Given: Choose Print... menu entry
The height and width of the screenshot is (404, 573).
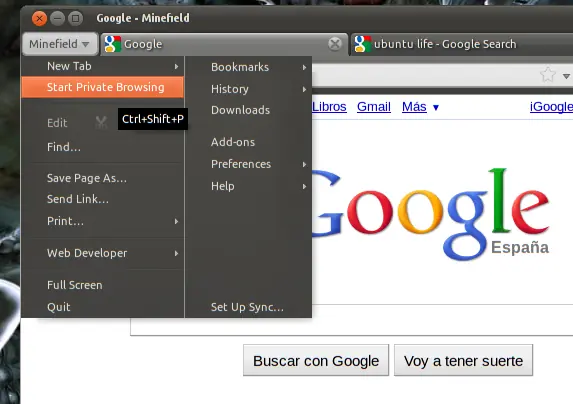Looking at the screenshot, I should click(103, 221).
